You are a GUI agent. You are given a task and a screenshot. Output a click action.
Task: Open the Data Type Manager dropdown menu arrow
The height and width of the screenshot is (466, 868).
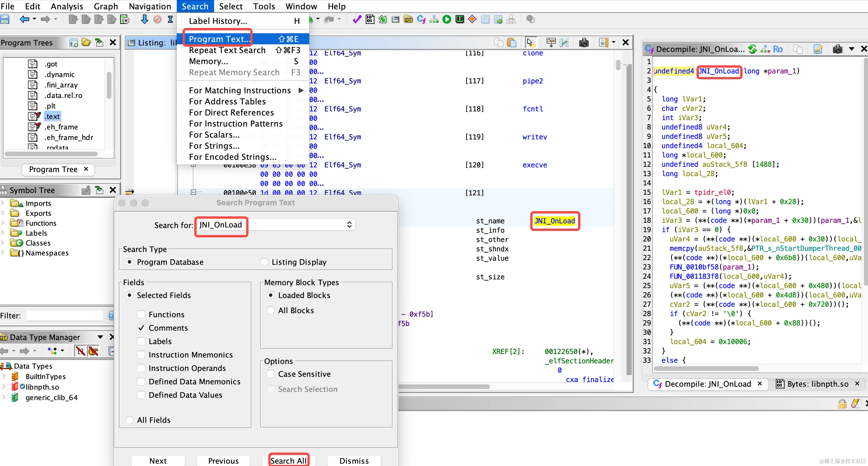coord(100,337)
